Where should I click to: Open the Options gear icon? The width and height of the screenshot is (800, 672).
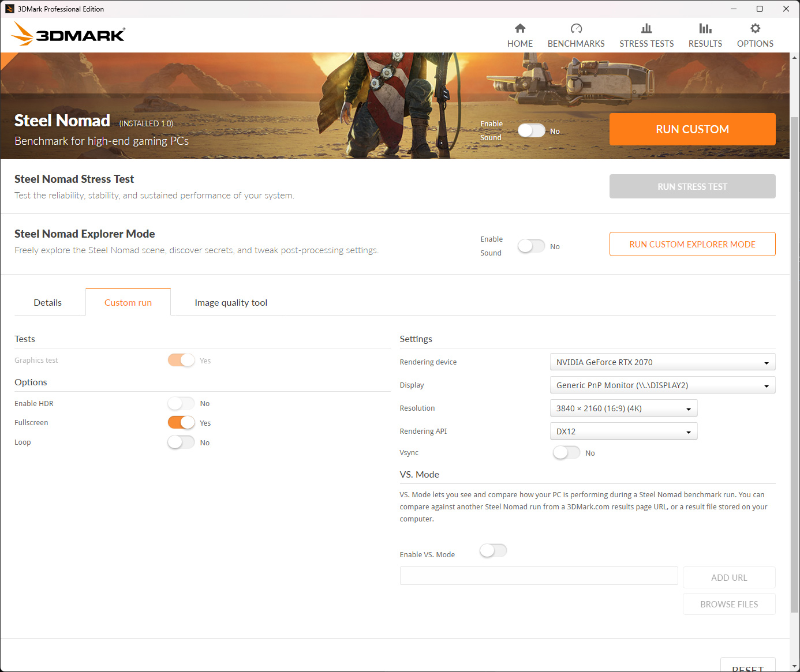click(755, 28)
